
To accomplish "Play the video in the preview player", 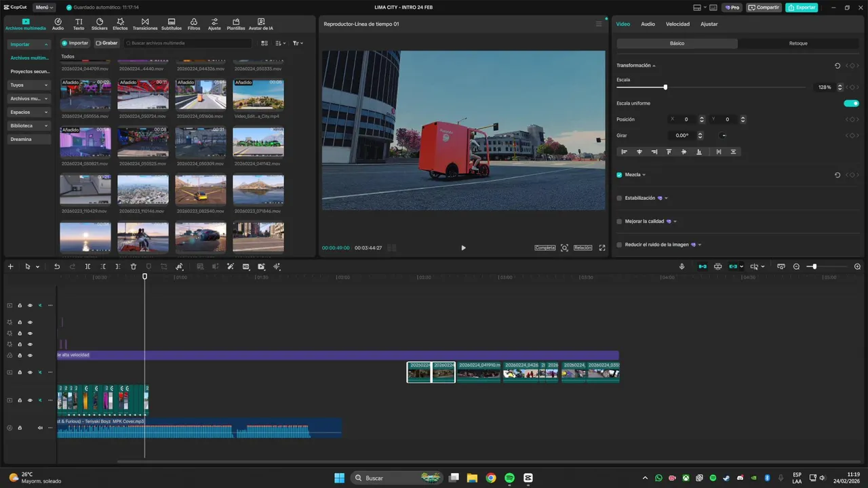I will 463,248.
